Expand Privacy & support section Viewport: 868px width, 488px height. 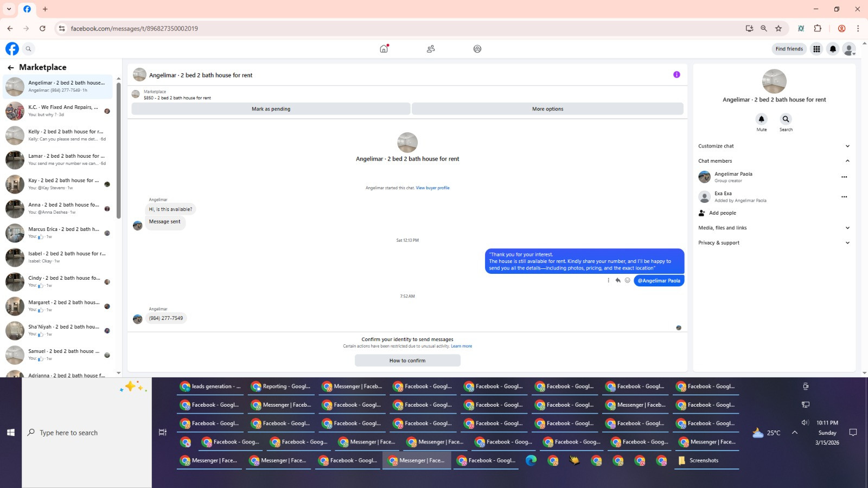coord(774,243)
